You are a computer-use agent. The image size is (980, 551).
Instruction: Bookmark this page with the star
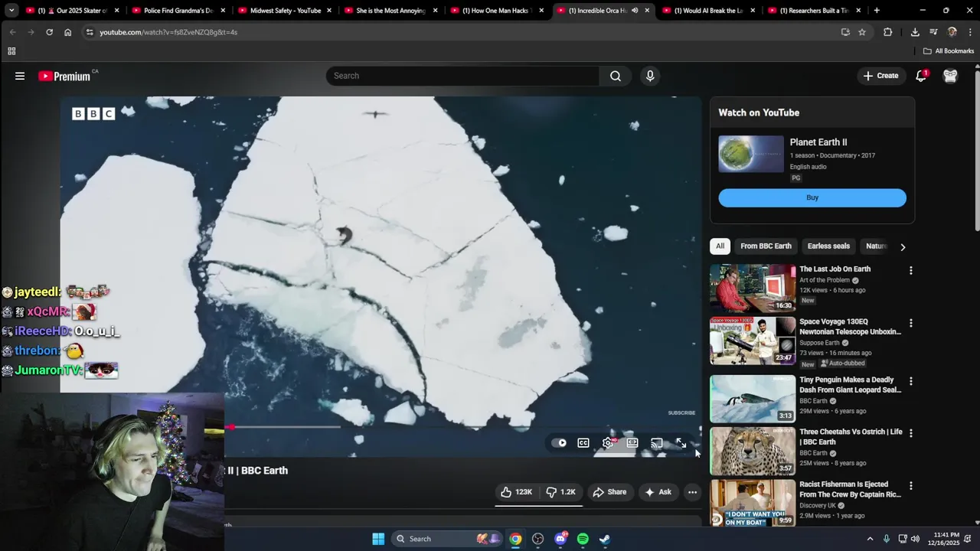point(862,32)
